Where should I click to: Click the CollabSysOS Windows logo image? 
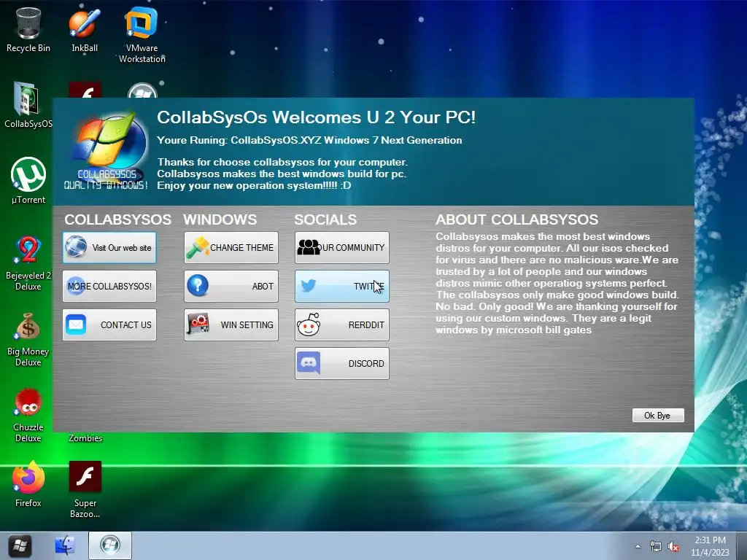click(107, 152)
